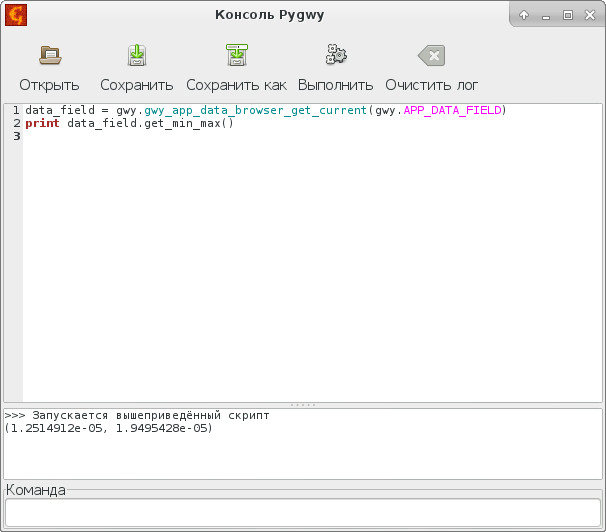The width and height of the screenshot is (606, 532).
Task: Click the log line Запускается вышеприведённый скрипт
Action: click(x=151, y=416)
